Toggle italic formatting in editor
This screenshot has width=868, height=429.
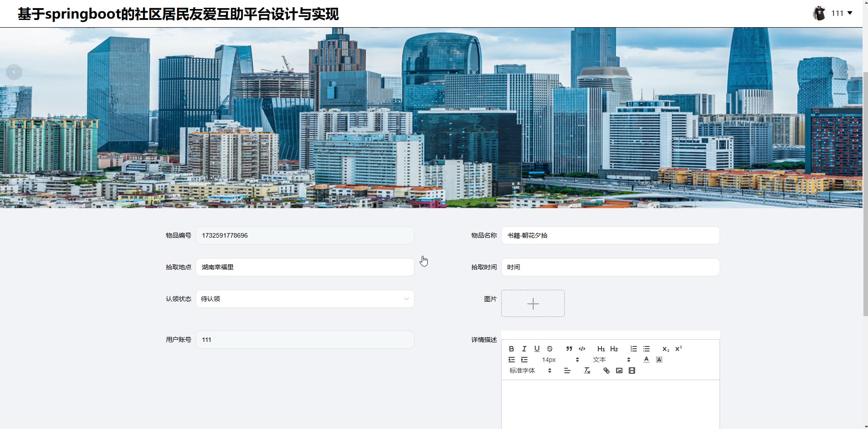tap(524, 349)
